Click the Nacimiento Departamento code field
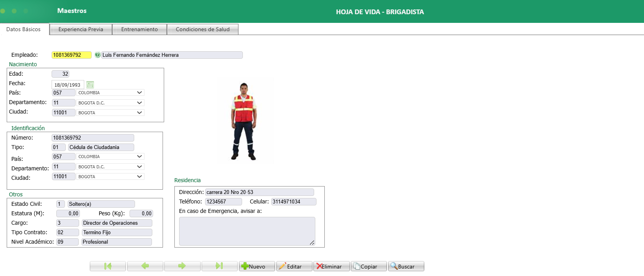Viewport: 644px width, 276px height. point(64,103)
